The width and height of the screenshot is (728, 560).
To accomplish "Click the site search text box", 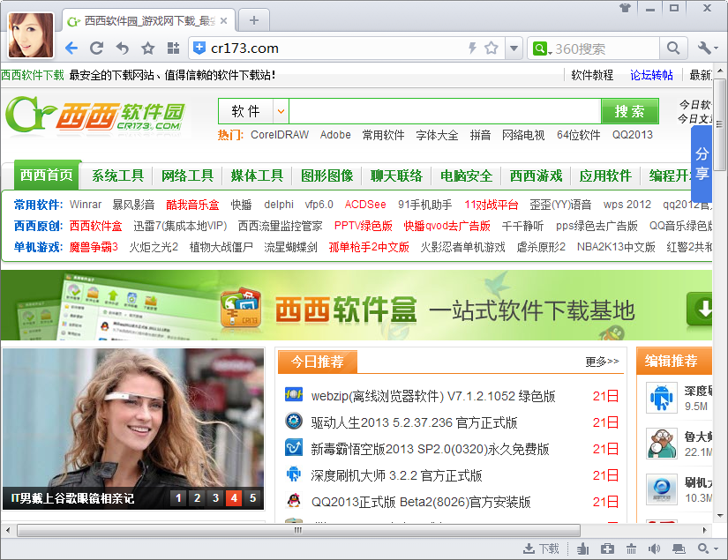I will [x=445, y=111].
